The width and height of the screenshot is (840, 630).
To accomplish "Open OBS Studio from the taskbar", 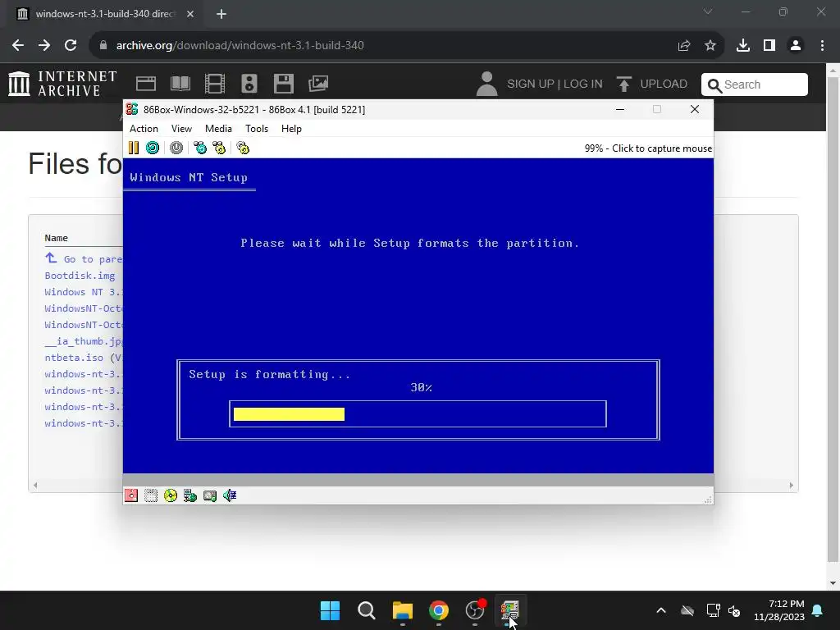I will point(475,610).
